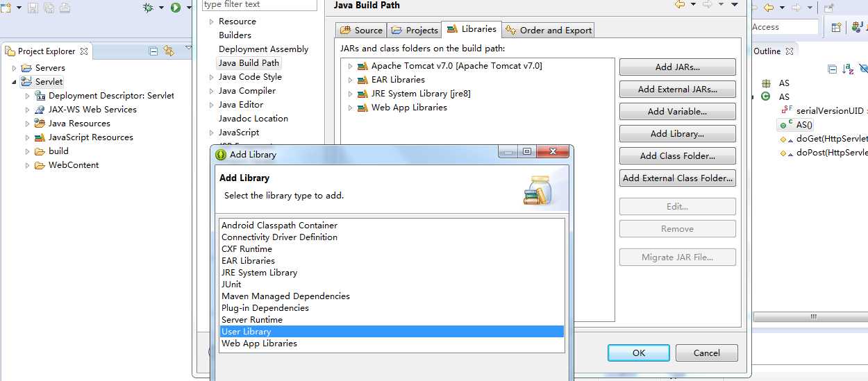868x381 pixels.
Task: Select Java Resources in Project Explorer
Action: pos(79,124)
